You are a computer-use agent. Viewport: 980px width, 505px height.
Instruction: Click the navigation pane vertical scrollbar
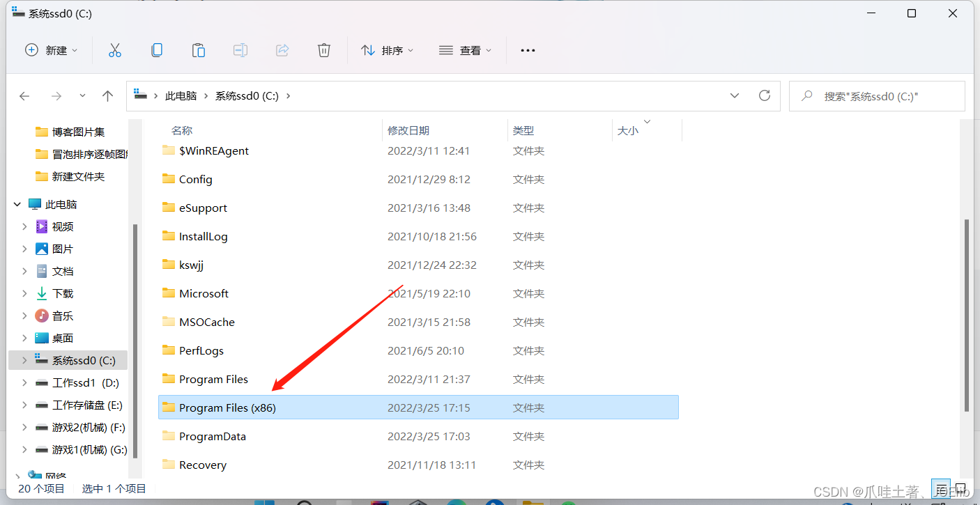tap(135, 341)
